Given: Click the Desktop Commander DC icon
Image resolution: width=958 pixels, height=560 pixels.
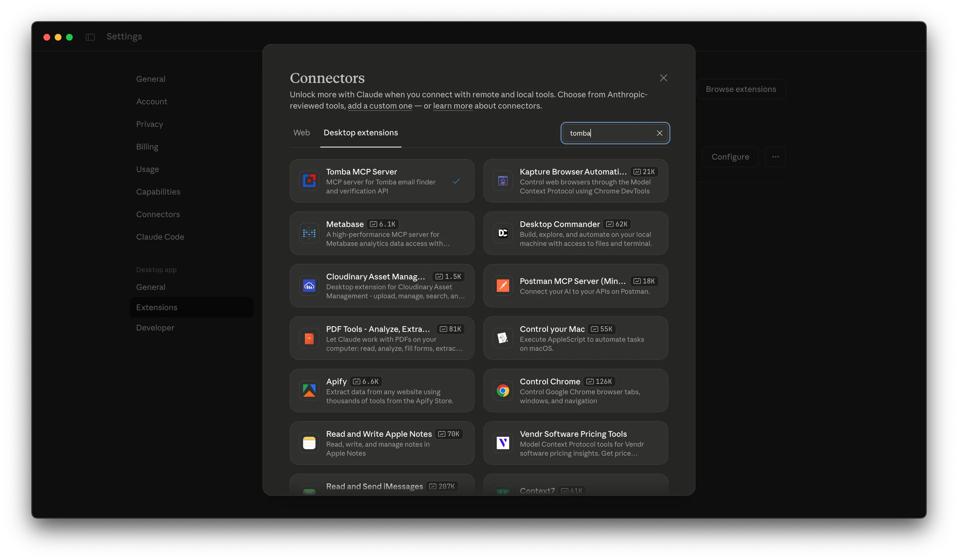Looking at the screenshot, I should coord(503,233).
